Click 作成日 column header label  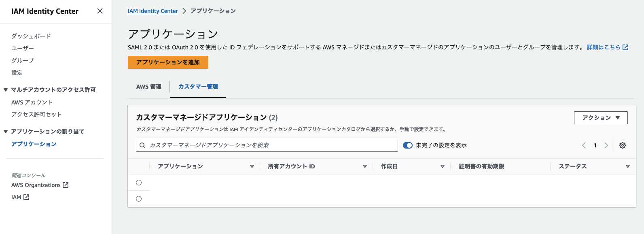(389, 166)
